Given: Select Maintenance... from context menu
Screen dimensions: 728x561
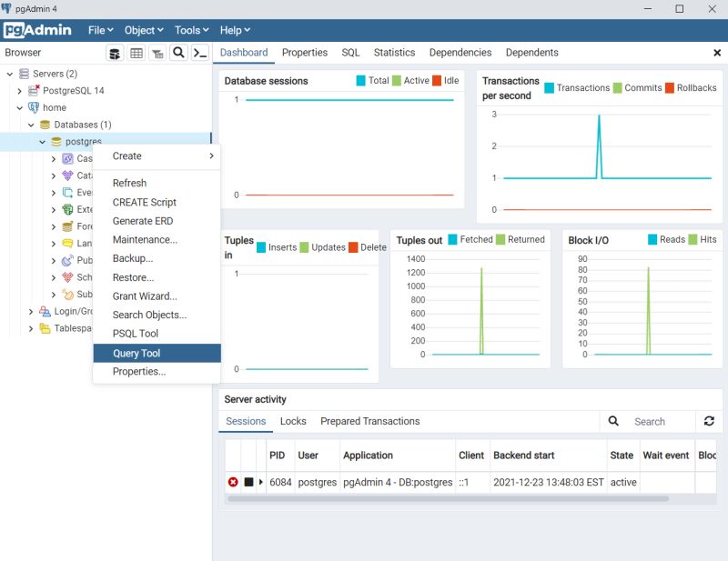Looking at the screenshot, I should (157, 240).
